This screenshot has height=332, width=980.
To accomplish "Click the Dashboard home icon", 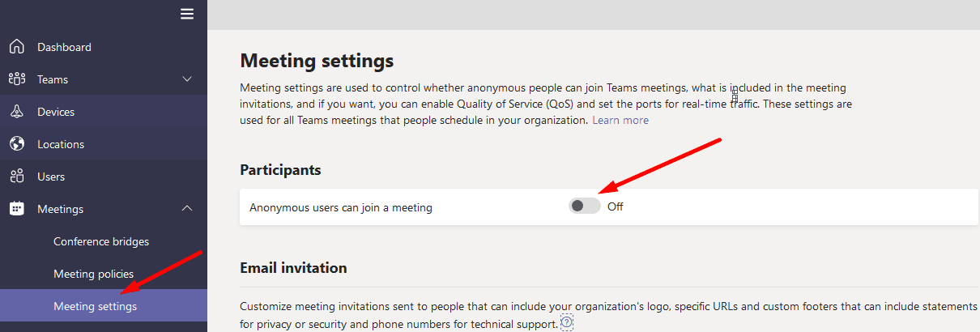I will coord(16,47).
